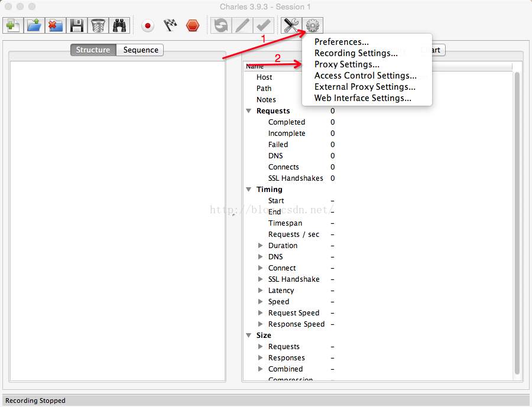Expand the Timing DNS row triangle
Screen dimensions: 532x407
click(260, 256)
